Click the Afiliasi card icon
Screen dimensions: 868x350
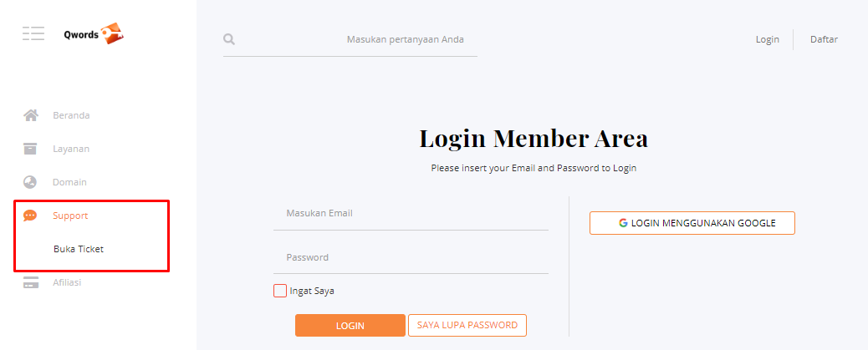point(30,282)
